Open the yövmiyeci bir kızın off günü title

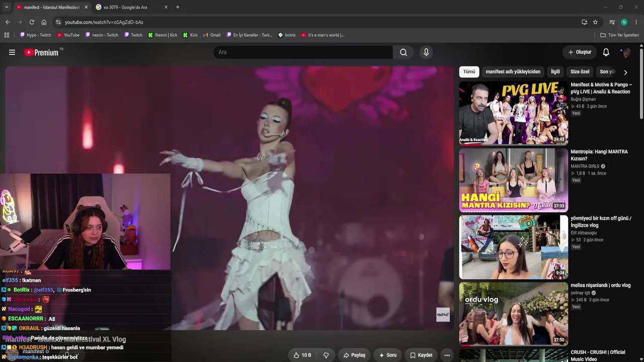click(x=601, y=222)
